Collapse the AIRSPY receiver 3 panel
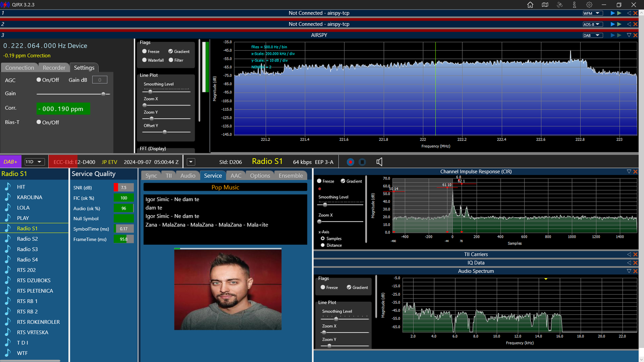 [x=629, y=35]
